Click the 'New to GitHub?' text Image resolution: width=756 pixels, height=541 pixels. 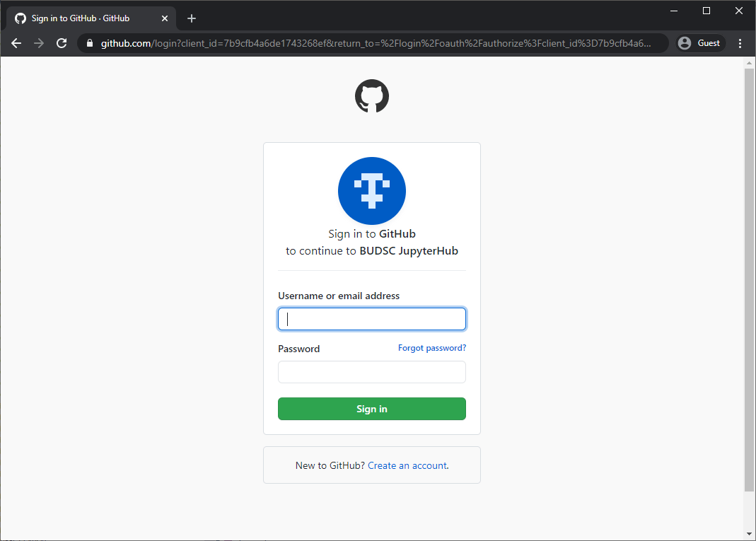click(330, 465)
